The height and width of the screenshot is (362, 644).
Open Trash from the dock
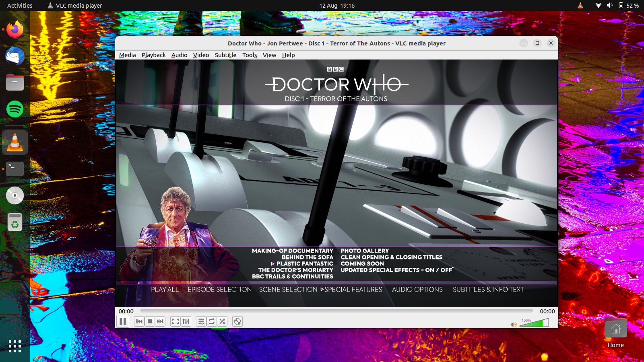click(x=15, y=222)
